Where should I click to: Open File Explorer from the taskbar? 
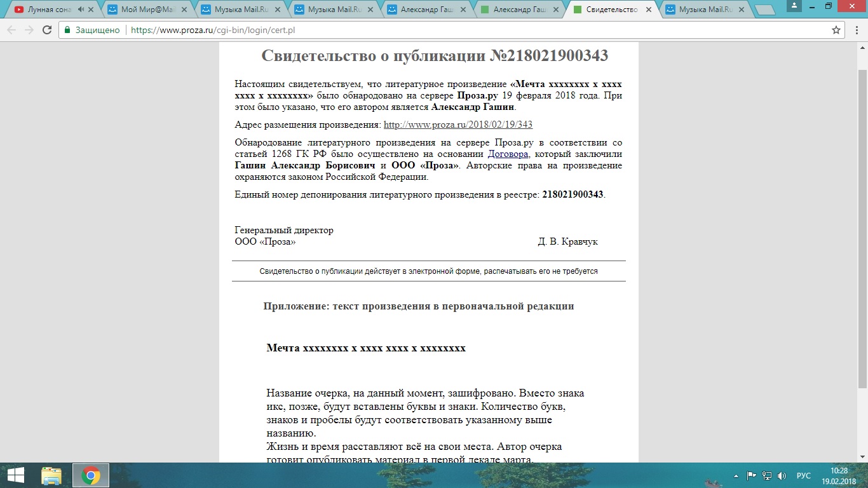pos(51,475)
